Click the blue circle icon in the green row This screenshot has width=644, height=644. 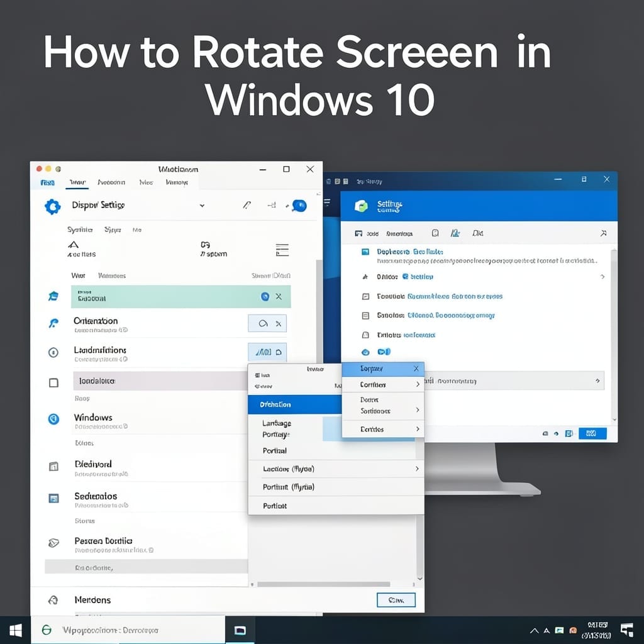265,296
